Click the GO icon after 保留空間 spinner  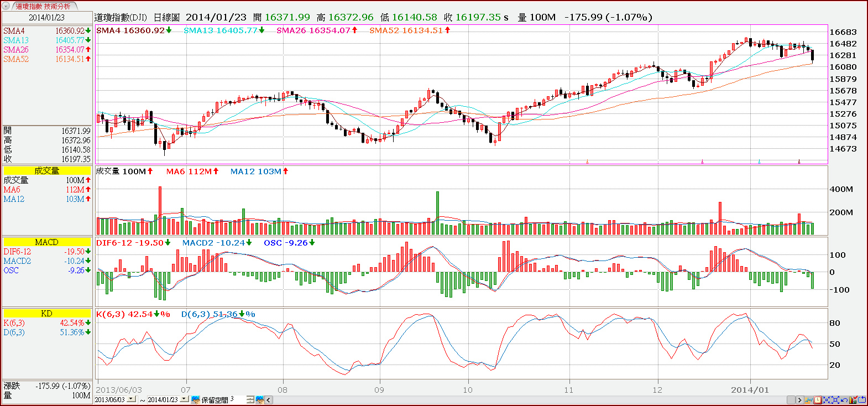pos(259,399)
